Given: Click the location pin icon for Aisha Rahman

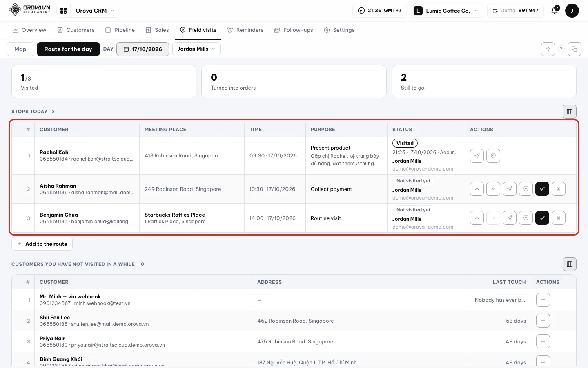Looking at the screenshot, I should point(526,189).
